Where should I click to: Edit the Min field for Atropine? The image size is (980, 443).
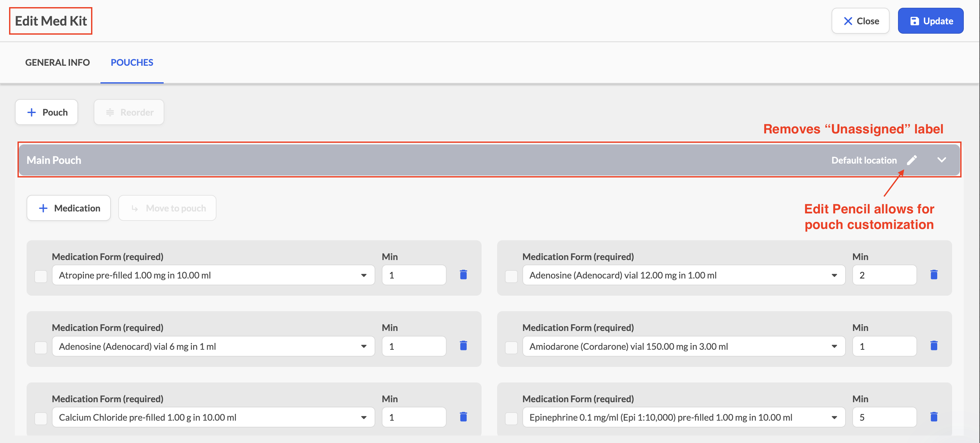coord(414,275)
